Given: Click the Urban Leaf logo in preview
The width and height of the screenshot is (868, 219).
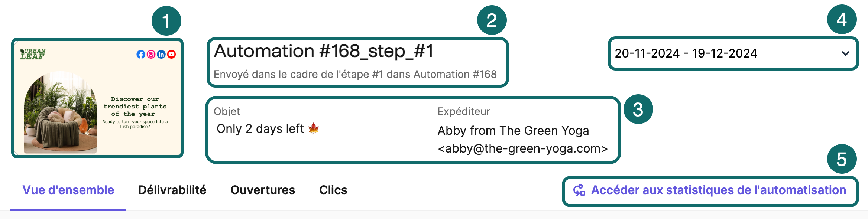Looking at the screenshot, I should (33, 54).
